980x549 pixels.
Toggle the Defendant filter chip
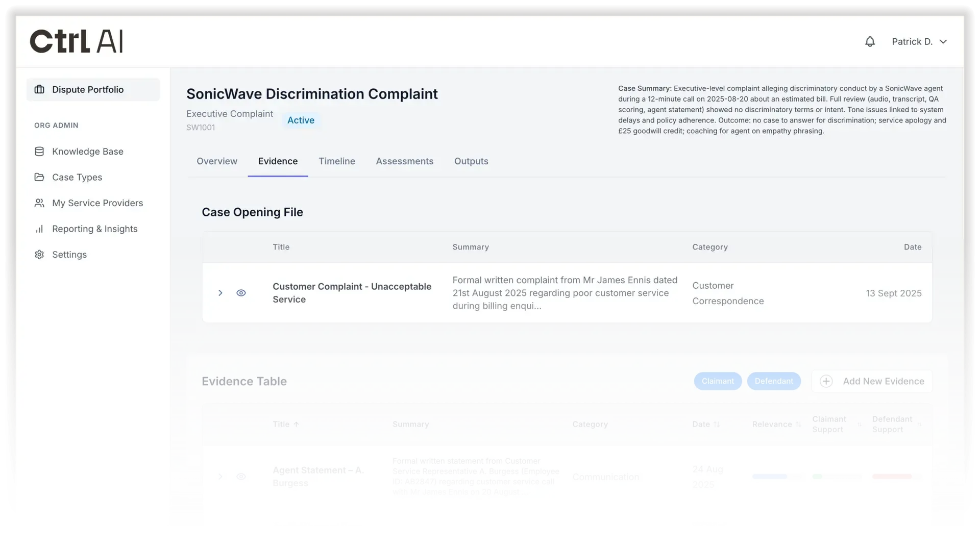coord(774,381)
